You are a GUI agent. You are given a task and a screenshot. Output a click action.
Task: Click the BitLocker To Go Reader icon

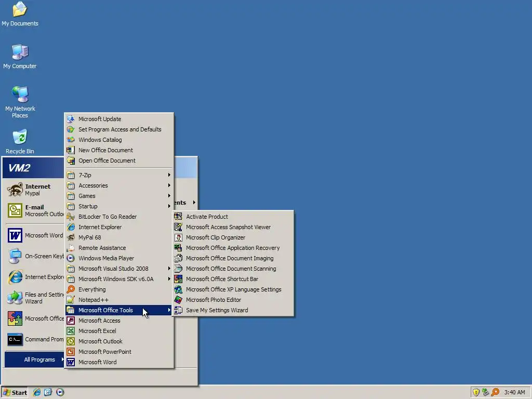[x=71, y=217]
